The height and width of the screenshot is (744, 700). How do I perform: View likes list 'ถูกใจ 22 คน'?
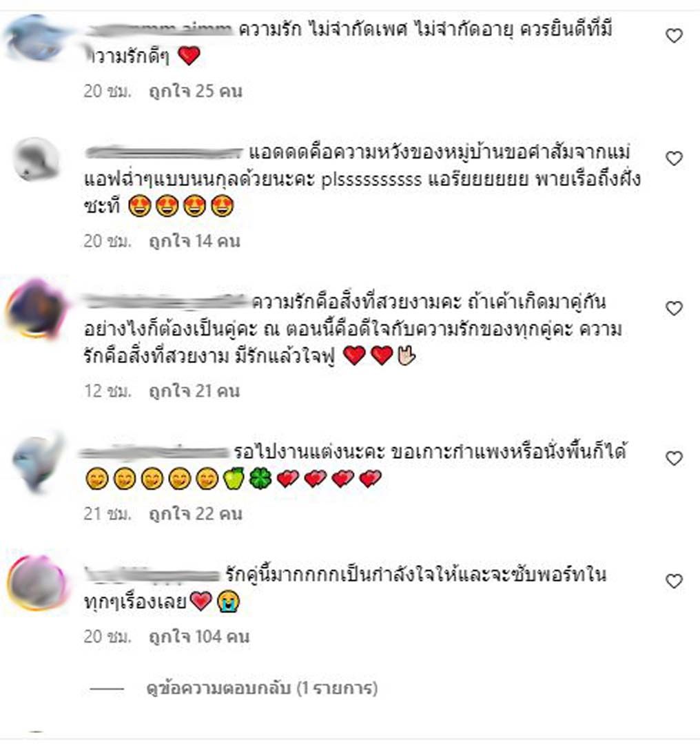pyautogui.click(x=196, y=513)
